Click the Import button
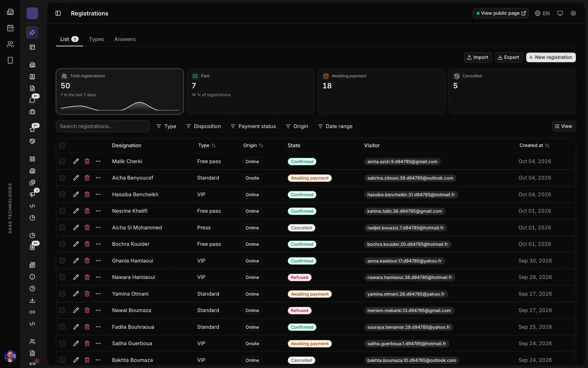Screen dimensions: 588x368 pyautogui.click(x=478, y=57)
